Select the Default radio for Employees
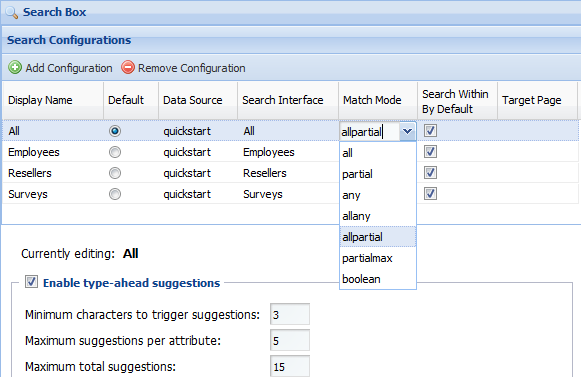The width and height of the screenshot is (581, 377). pyautogui.click(x=115, y=152)
